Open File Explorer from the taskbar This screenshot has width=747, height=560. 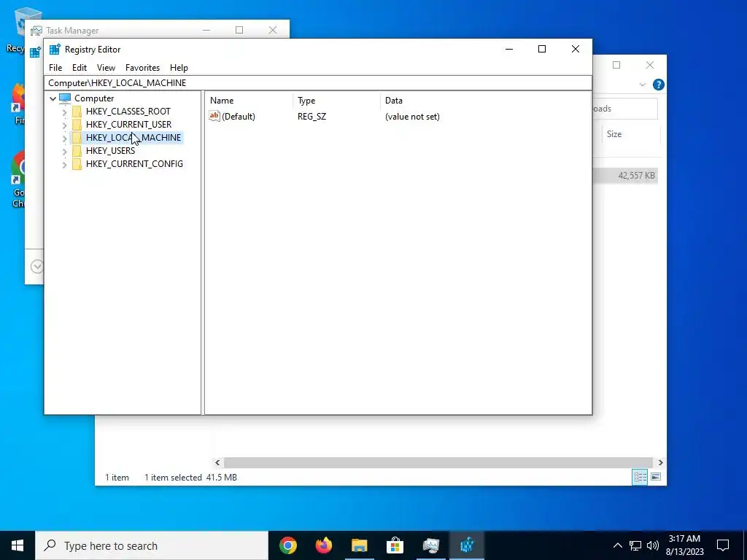pyautogui.click(x=359, y=545)
